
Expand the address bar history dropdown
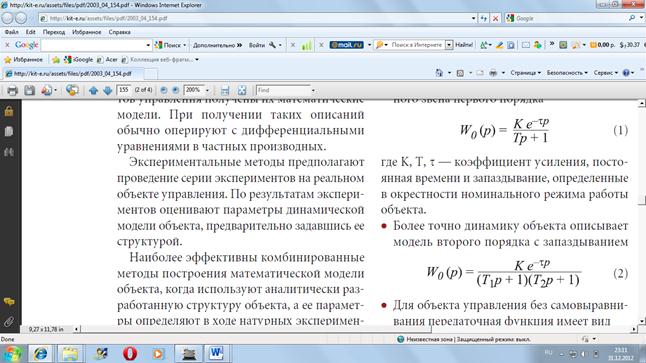[473, 18]
